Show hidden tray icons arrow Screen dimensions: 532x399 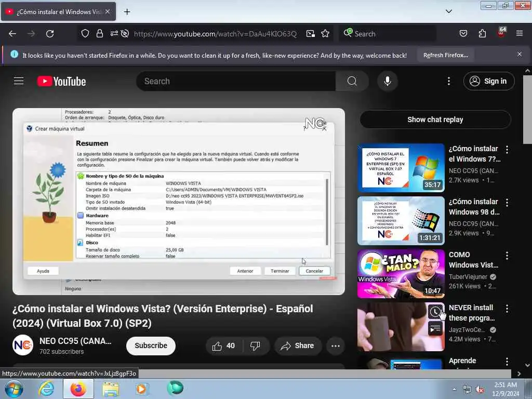coord(454,390)
